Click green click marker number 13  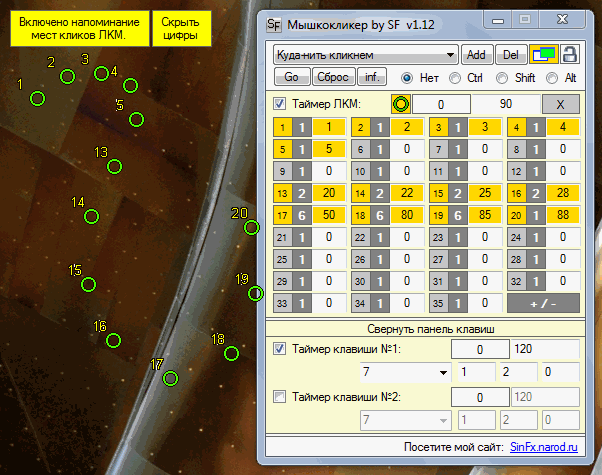pyautogui.click(x=114, y=167)
